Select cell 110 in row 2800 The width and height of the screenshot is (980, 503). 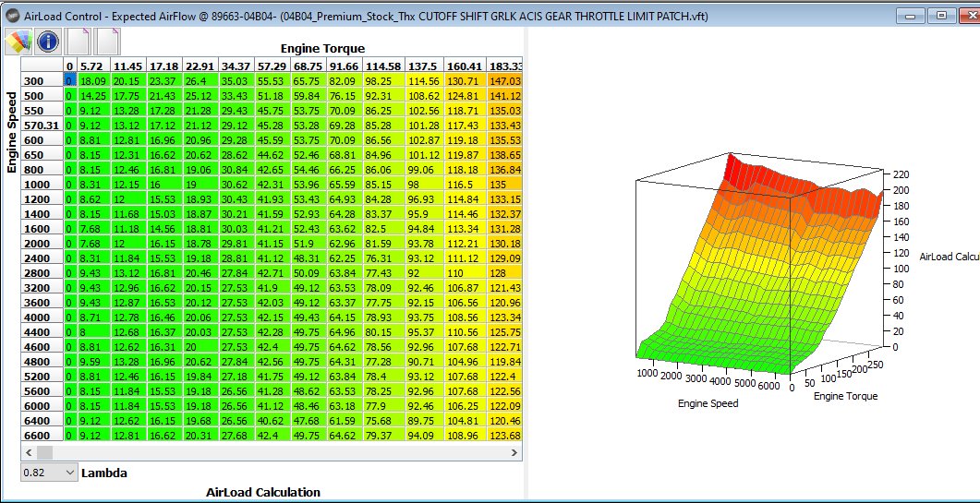(465, 272)
